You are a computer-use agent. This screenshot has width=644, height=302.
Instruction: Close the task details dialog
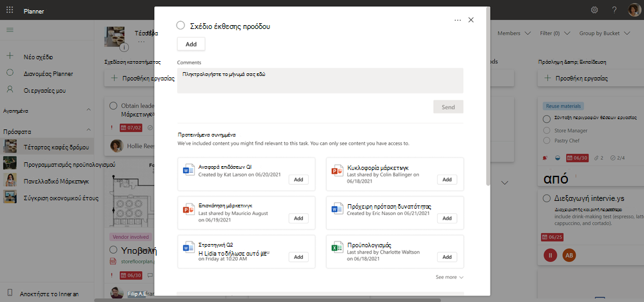pos(471,20)
